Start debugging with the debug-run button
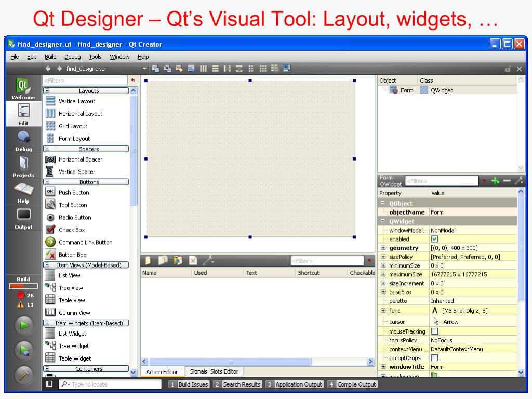 click(x=24, y=350)
